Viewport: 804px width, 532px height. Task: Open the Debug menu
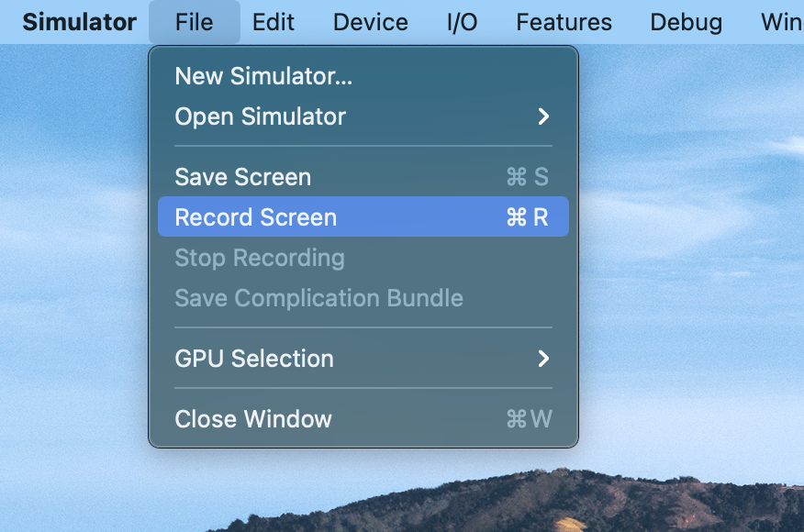[x=686, y=22]
